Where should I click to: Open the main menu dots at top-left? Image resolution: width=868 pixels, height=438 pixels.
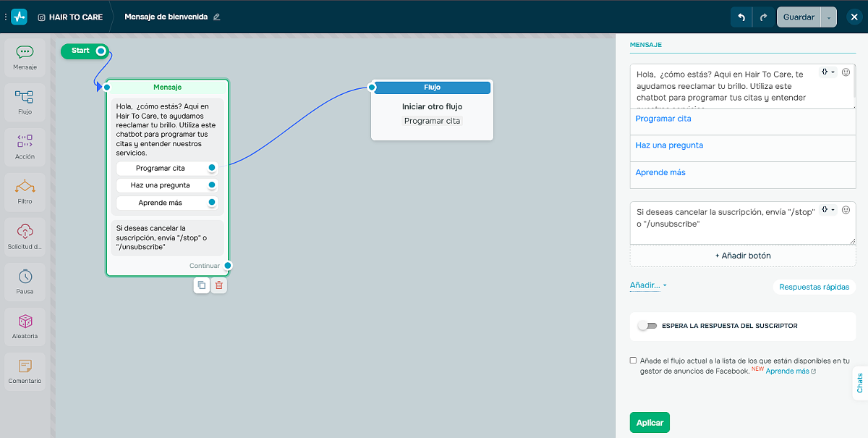point(4,17)
